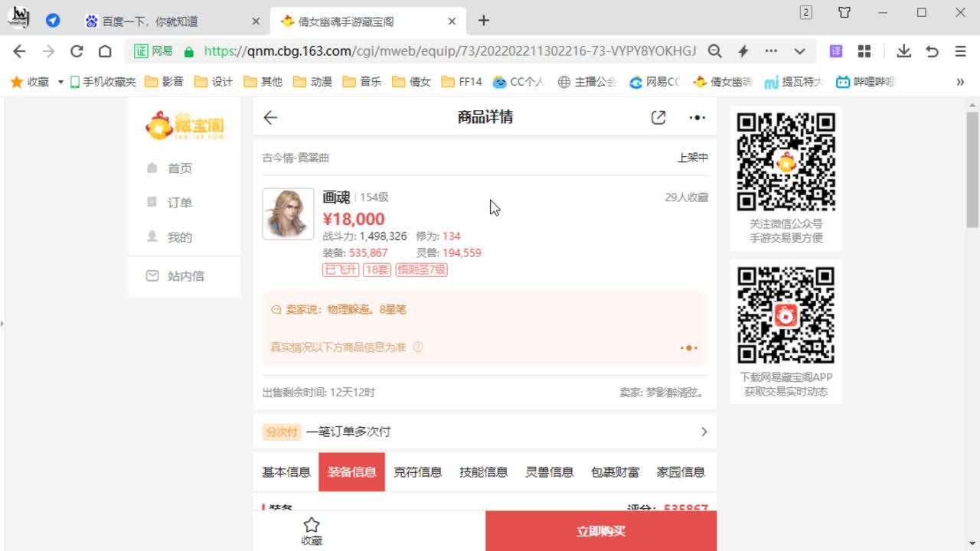The width and height of the screenshot is (980, 551).
Task: Expand the bookmarks dropdown next to 收藏
Action: (x=60, y=82)
